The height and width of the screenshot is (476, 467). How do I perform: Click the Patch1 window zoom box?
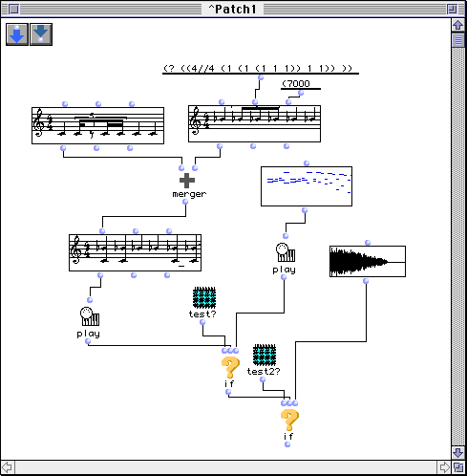(452, 9)
